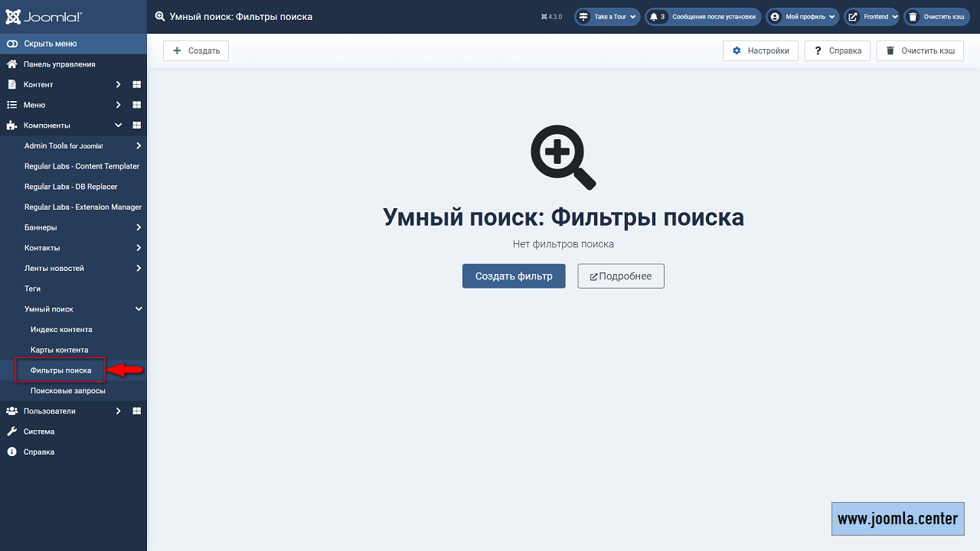Collapse the Компоненты menu section
This screenshot has width=980, height=551.
point(118,126)
